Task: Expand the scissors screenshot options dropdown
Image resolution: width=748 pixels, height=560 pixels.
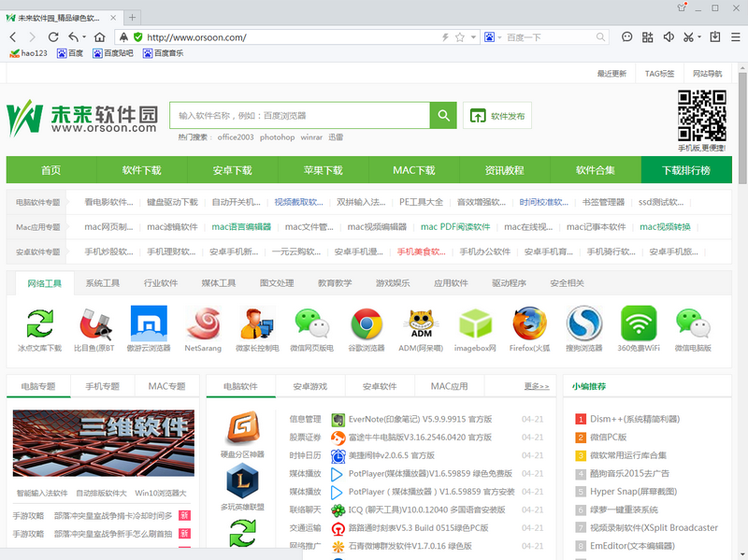Action: tap(699, 37)
